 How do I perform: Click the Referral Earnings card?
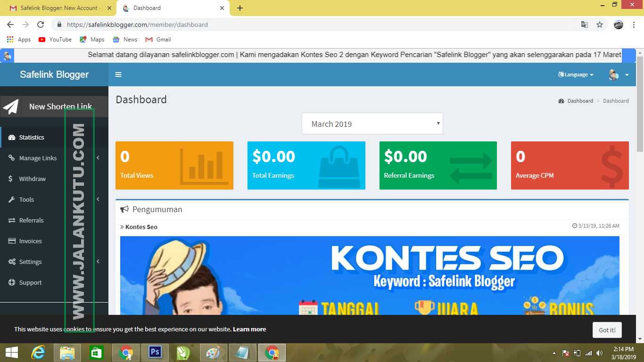438,165
